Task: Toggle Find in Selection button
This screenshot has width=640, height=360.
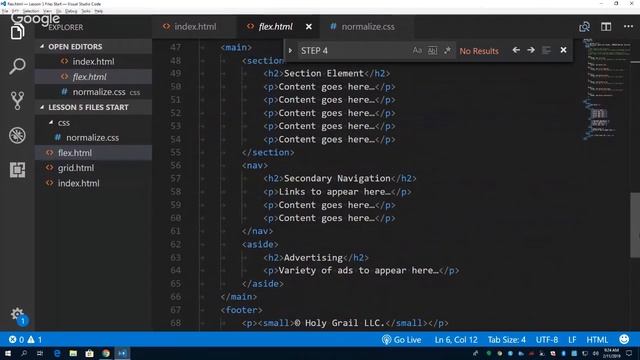Action: [546, 50]
